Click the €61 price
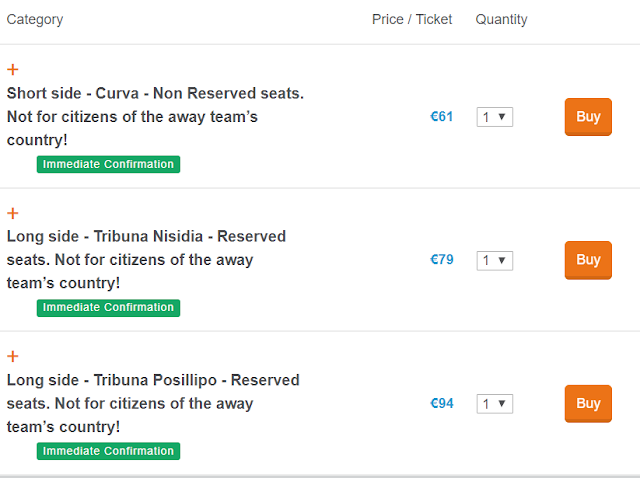The width and height of the screenshot is (640, 478). tap(441, 117)
